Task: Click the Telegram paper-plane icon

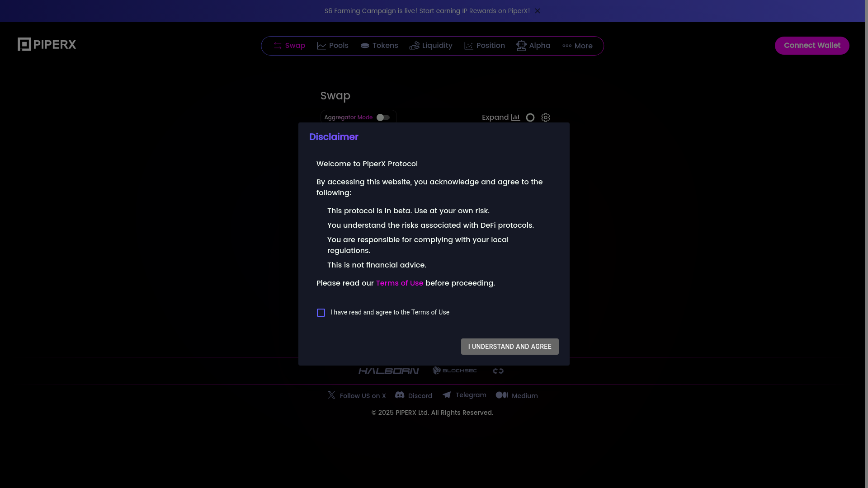Action: pyautogui.click(x=447, y=395)
